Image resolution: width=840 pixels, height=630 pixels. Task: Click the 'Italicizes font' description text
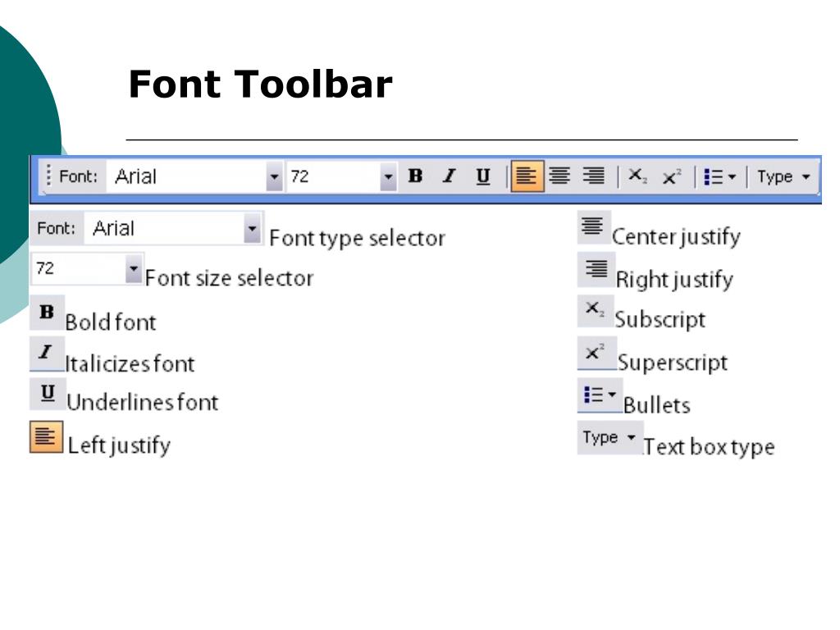(130, 363)
